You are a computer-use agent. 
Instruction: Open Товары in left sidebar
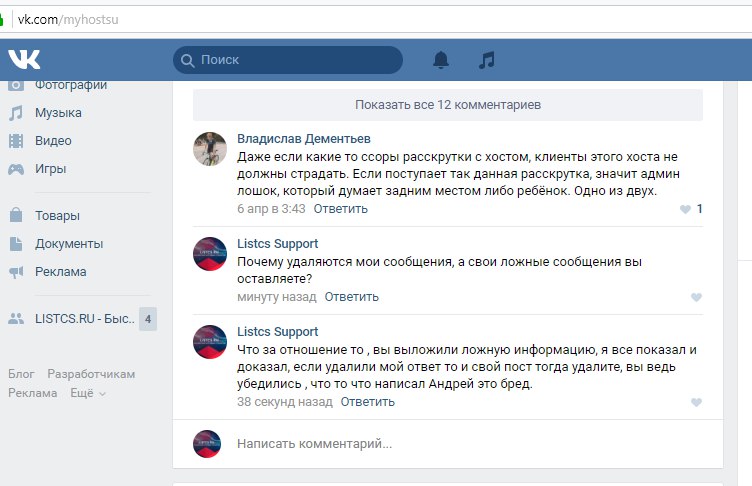[57, 215]
